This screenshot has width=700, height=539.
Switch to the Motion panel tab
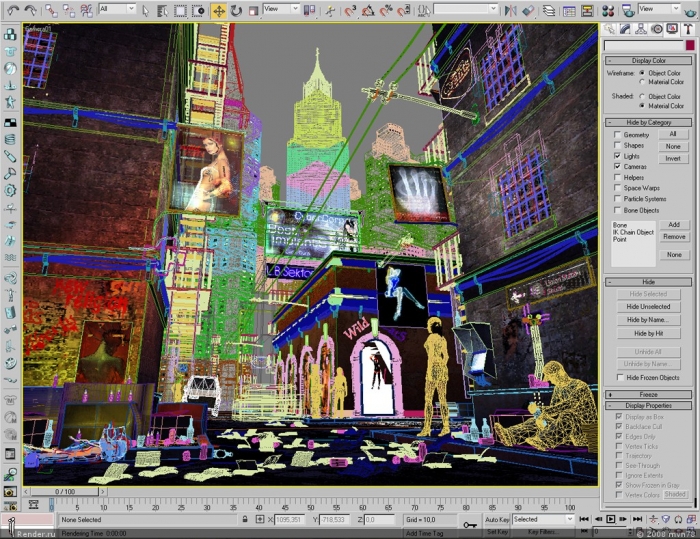[656, 29]
